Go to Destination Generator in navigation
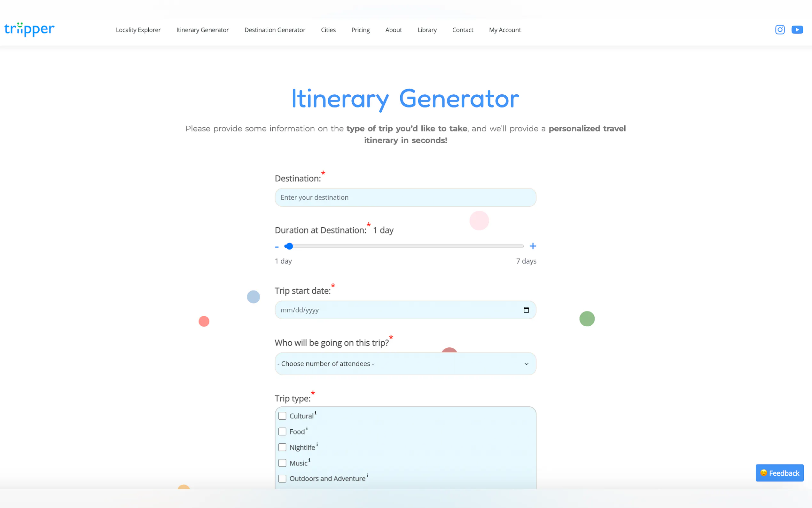The width and height of the screenshot is (812, 508). [275, 30]
